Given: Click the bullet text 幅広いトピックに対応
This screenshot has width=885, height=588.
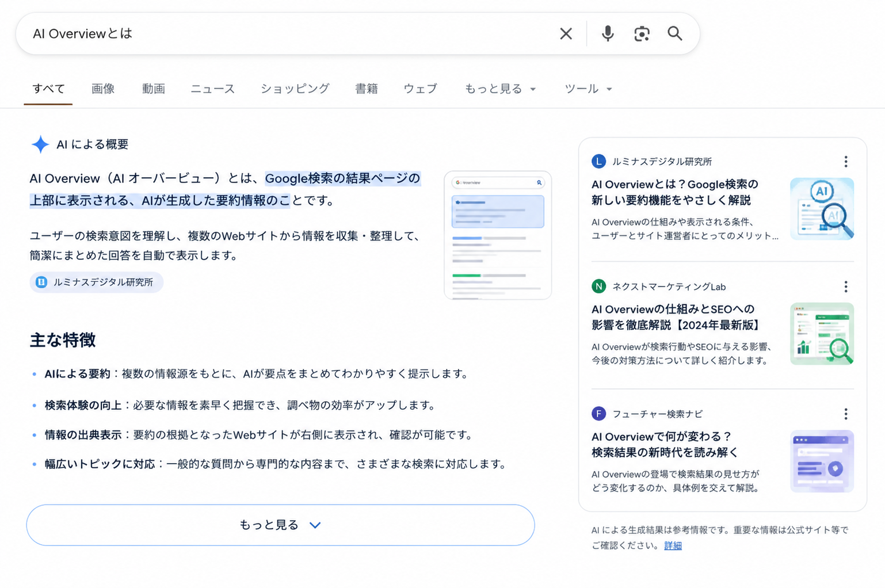Looking at the screenshot, I should click(x=100, y=464).
